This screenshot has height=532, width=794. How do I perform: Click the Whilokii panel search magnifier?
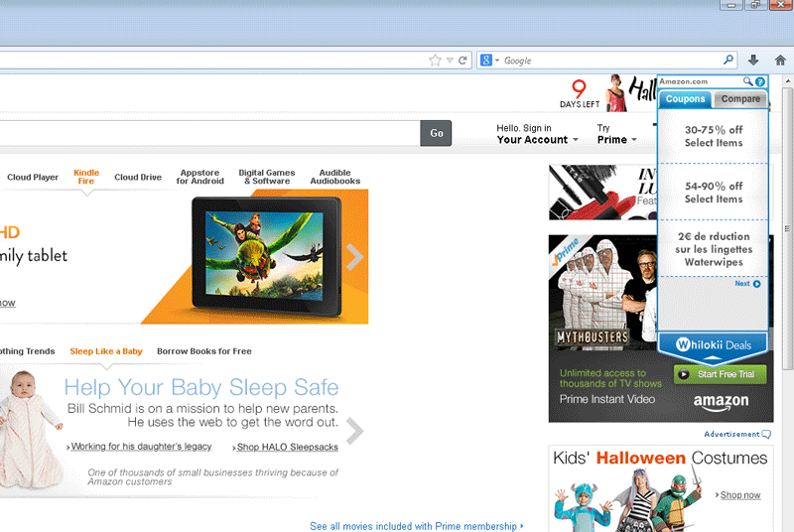(x=748, y=81)
